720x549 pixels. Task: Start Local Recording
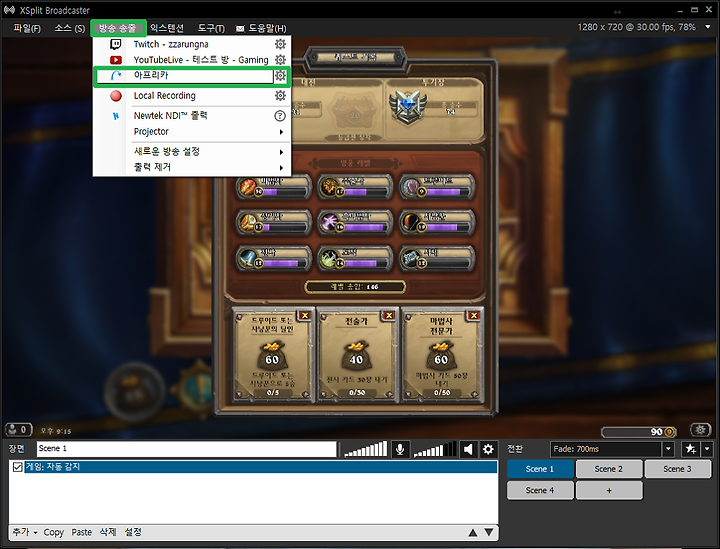pyautogui.click(x=164, y=95)
